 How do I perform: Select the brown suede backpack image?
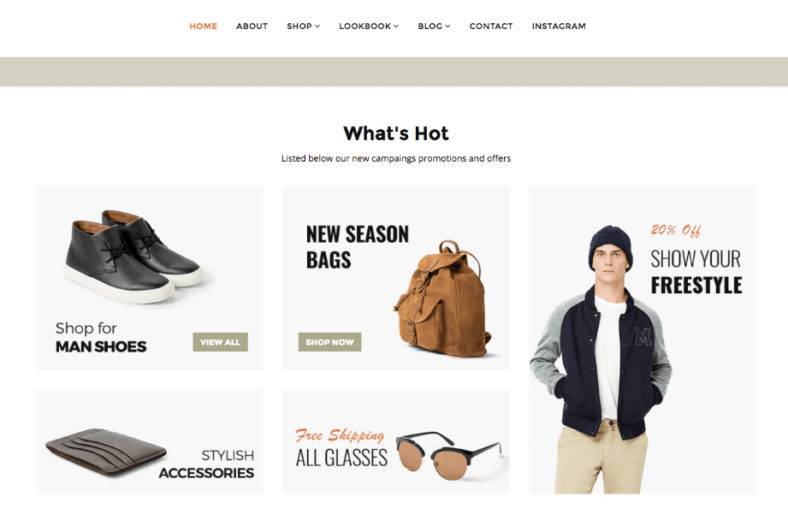[443, 300]
